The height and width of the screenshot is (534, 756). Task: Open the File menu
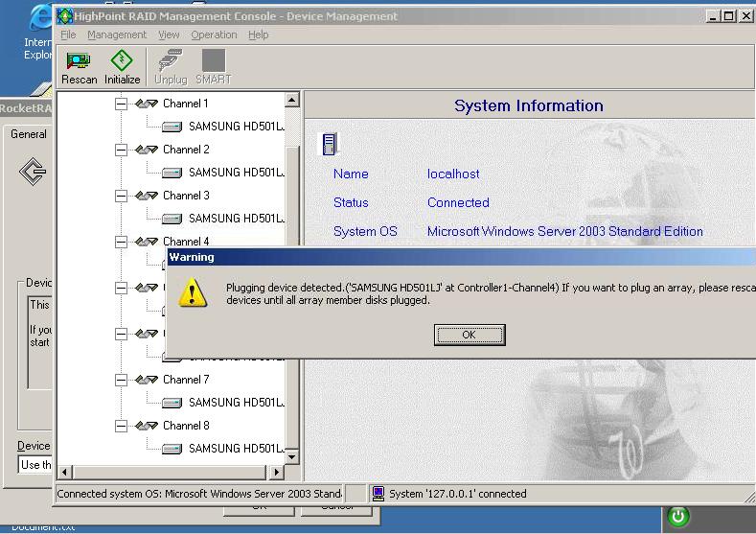(68, 35)
